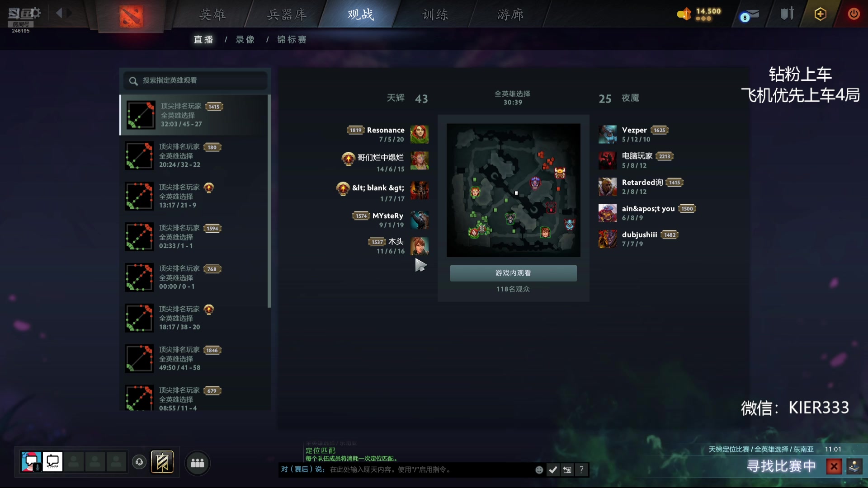Open the mail inbox with 8 notifications
868x488 pixels.
[x=750, y=14]
